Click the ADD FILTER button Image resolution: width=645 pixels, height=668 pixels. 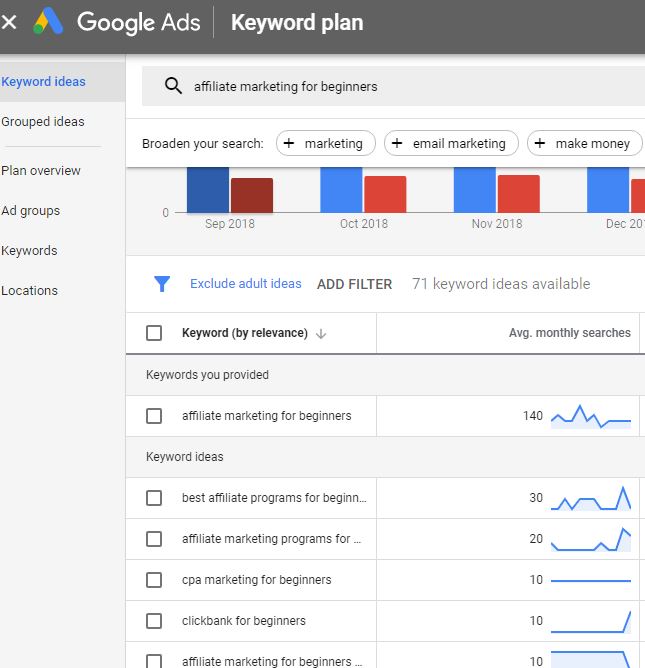click(x=354, y=284)
